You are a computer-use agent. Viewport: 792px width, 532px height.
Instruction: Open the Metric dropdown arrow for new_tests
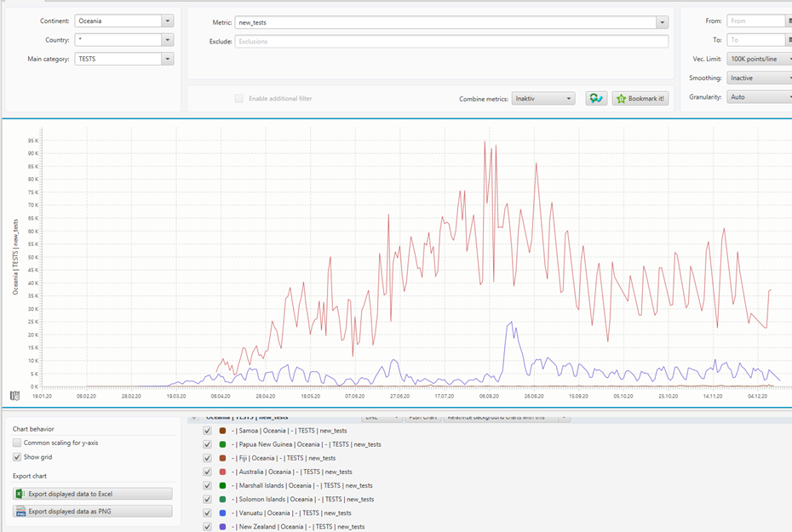click(x=662, y=22)
